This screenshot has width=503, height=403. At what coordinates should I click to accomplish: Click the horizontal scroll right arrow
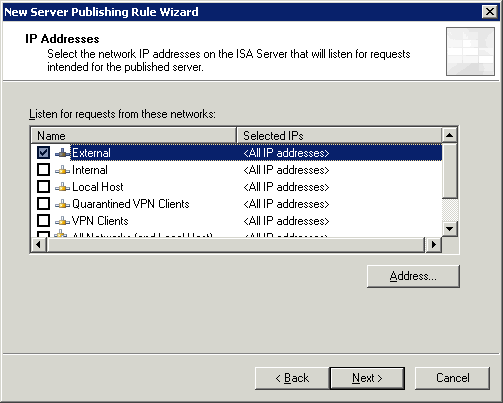(x=433, y=245)
